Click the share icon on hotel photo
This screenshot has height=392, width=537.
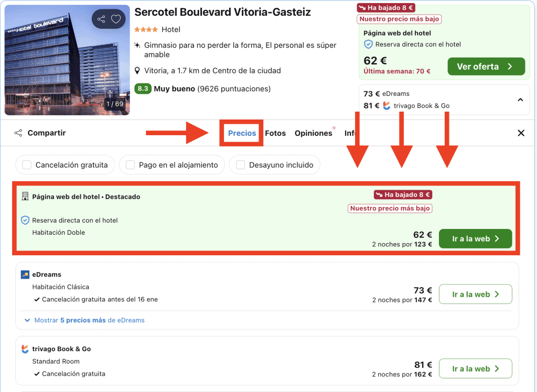[101, 19]
